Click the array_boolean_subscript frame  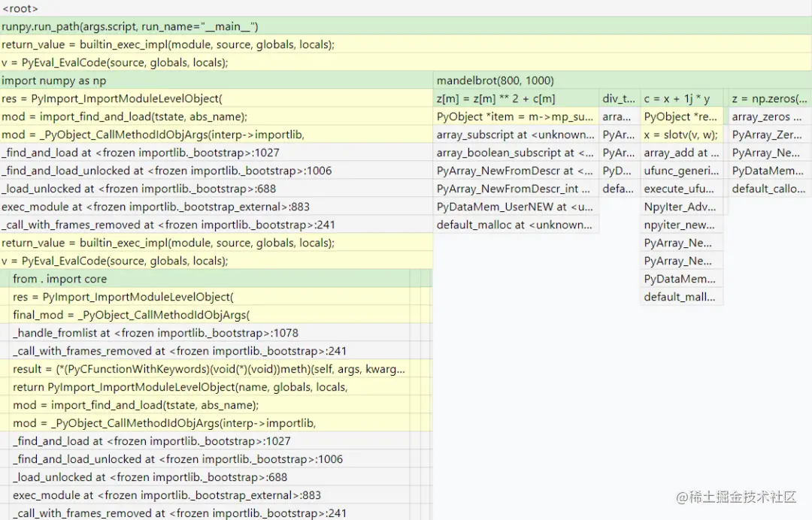[x=516, y=153]
